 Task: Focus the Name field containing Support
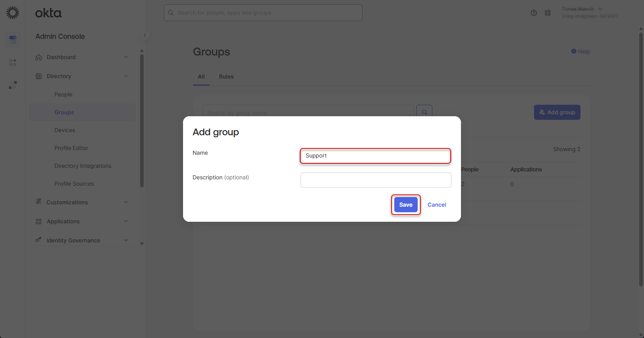point(376,156)
